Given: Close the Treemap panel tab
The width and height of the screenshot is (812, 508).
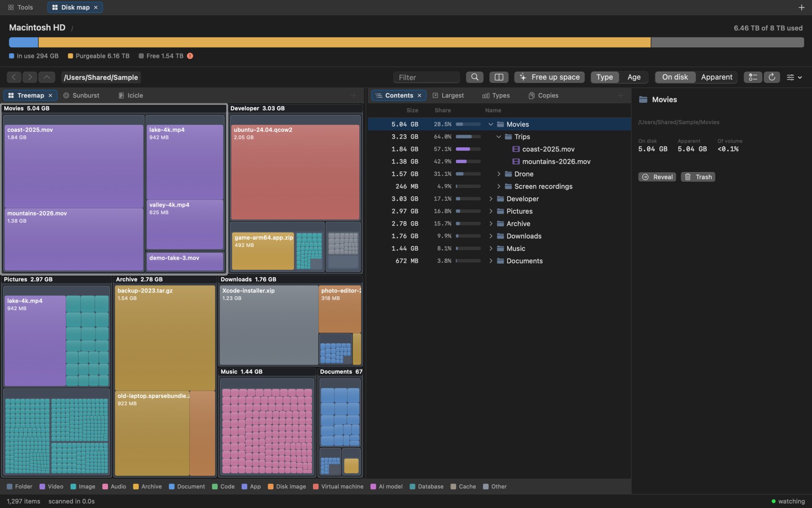Looking at the screenshot, I should (x=50, y=95).
